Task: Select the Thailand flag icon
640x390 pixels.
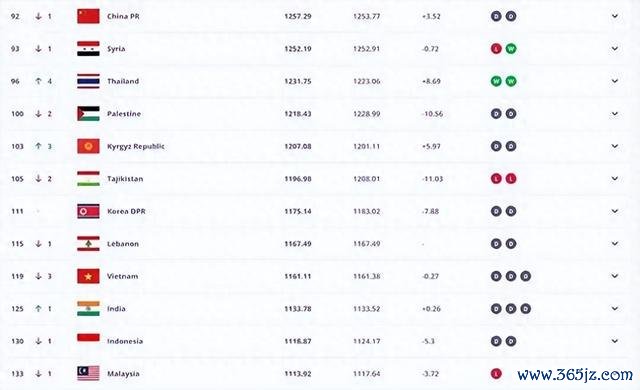Action: [88, 81]
